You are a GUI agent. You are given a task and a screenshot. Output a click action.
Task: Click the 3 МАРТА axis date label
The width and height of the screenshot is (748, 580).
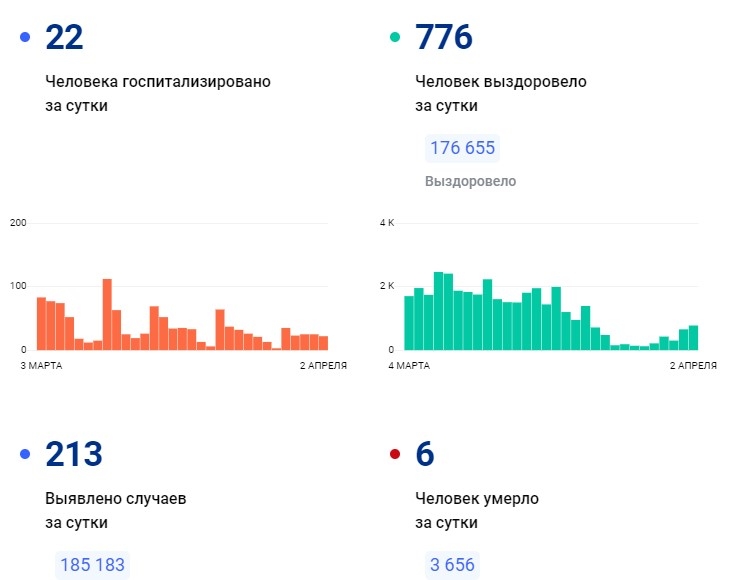42,366
